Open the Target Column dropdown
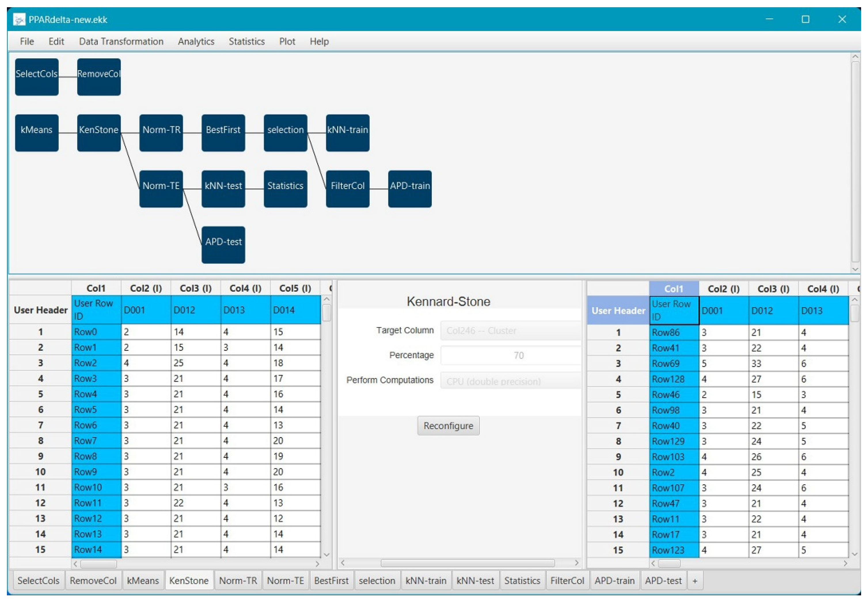Image resolution: width=868 pixels, height=604 pixels. (510, 330)
